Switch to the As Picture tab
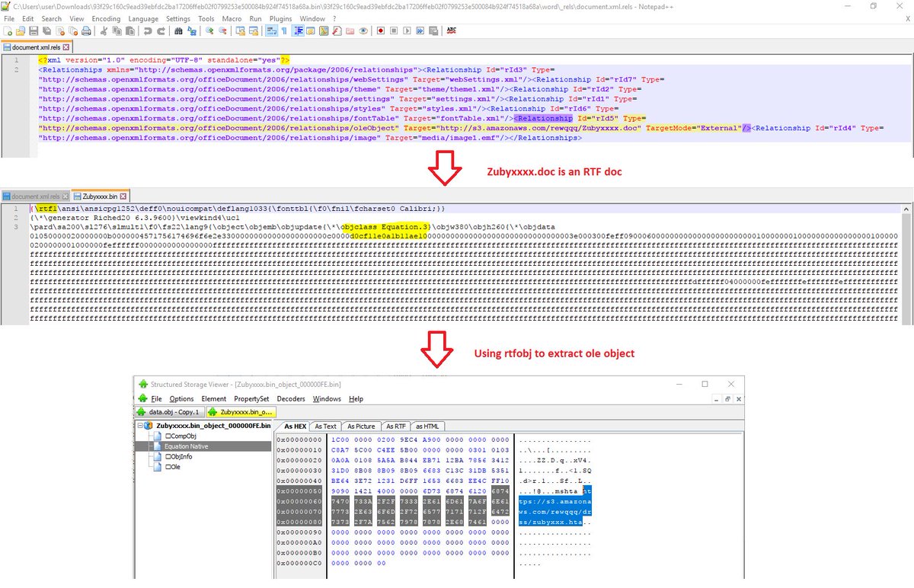 pos(361,426)
